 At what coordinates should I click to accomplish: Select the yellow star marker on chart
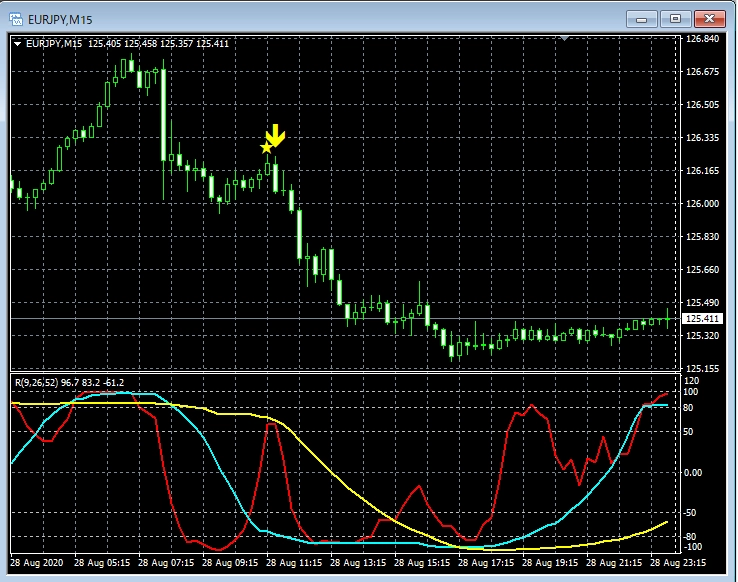click(266, 148)
